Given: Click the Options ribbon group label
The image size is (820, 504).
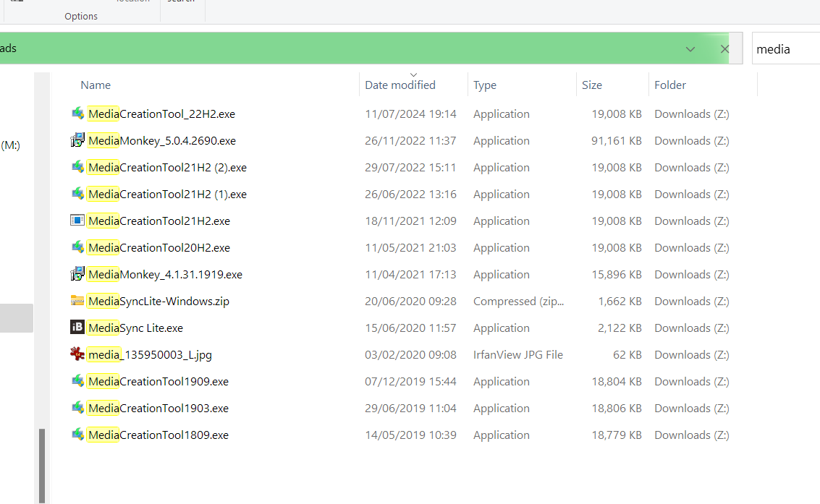Looking at the screenshot, I should coord(81,16).
